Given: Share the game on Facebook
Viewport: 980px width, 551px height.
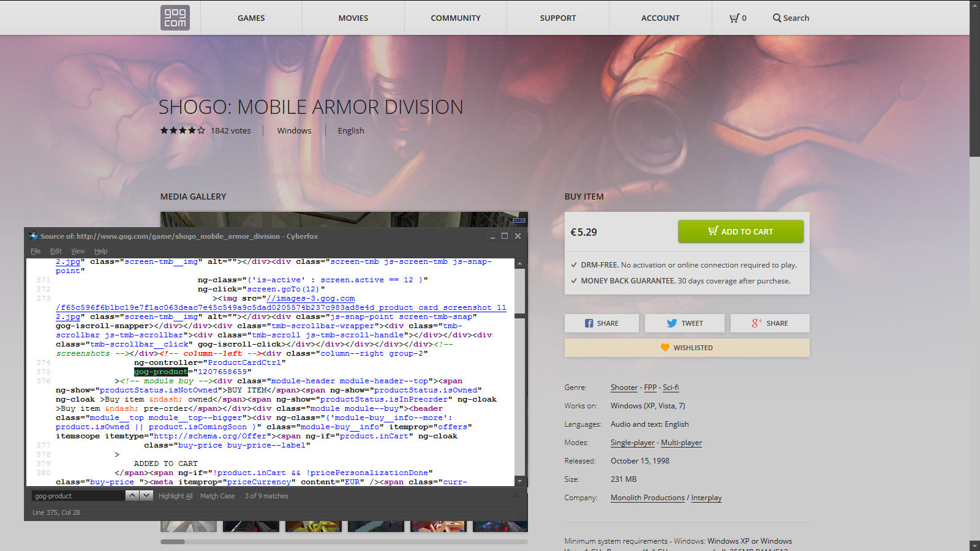Looking at the screenshot, I should [x=601, y=323].
